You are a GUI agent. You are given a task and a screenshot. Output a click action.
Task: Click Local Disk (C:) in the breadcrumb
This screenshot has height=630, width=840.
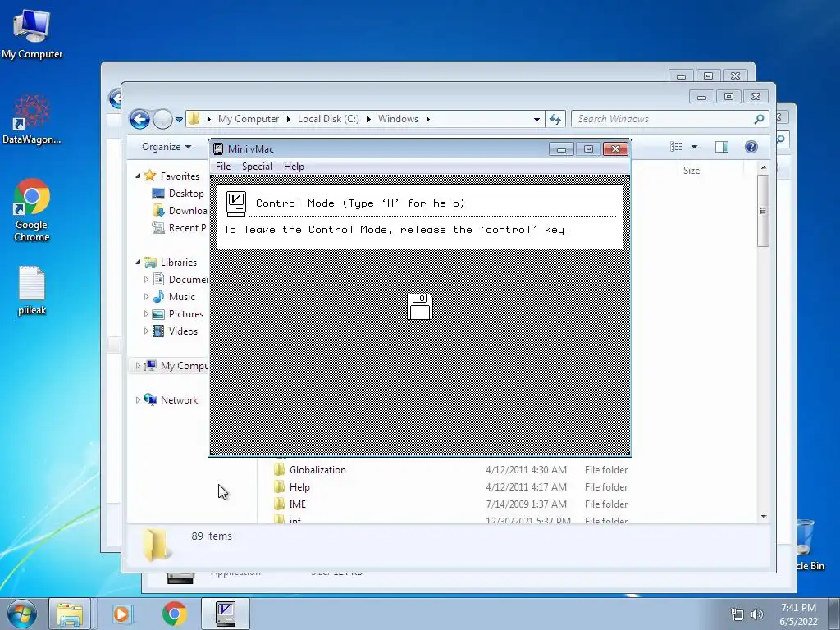click(328, 119)
